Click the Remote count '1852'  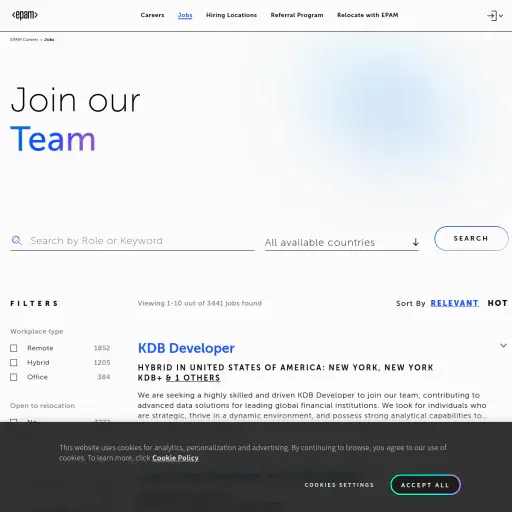[x=102, y=348]
